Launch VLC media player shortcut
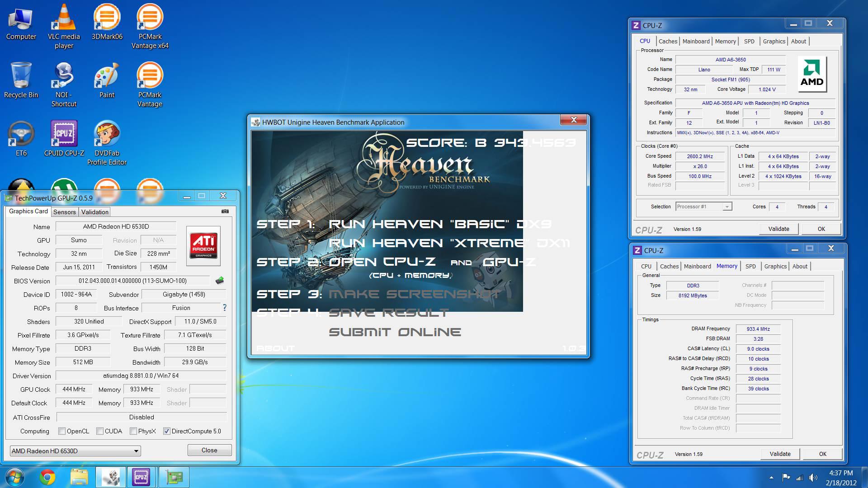The image size is (868, 488). 64,26
